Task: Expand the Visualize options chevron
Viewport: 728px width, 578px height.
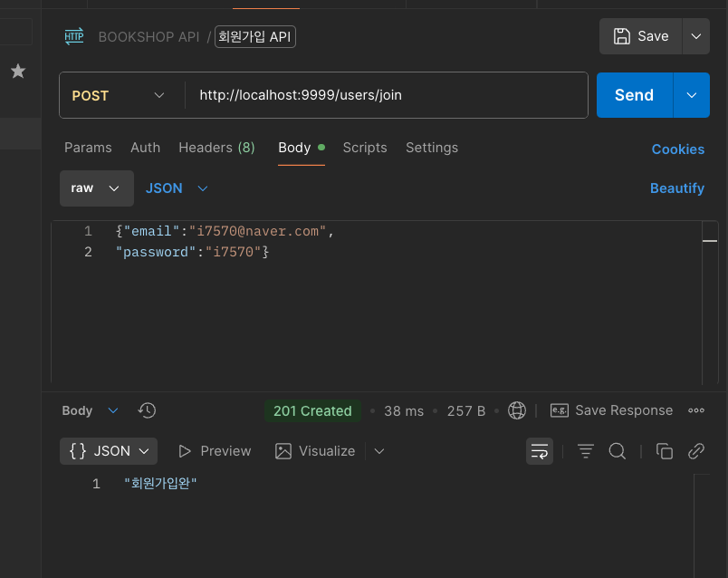Action: click(378, 451)
